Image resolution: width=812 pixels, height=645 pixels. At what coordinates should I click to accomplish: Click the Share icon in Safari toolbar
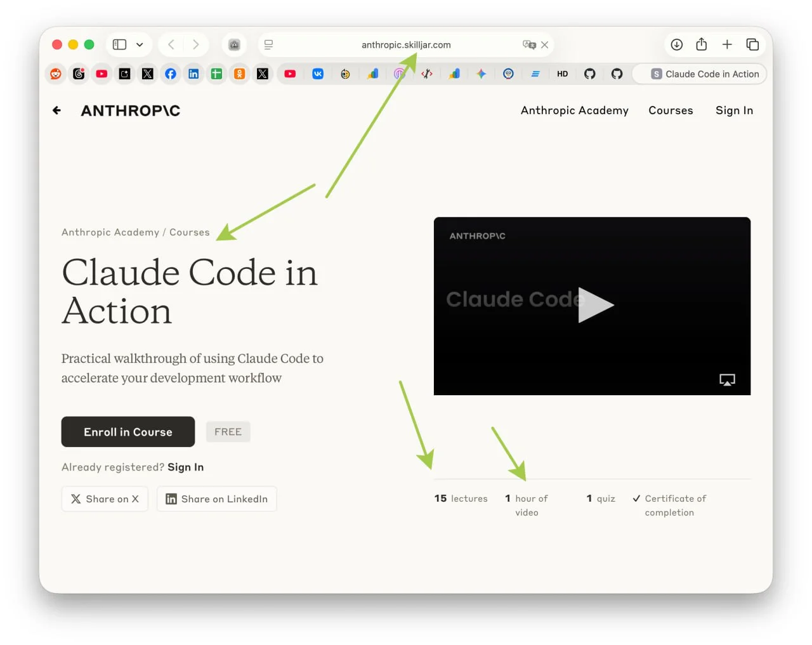tap(701, 44)
